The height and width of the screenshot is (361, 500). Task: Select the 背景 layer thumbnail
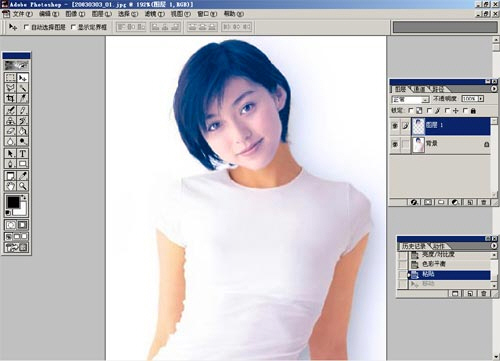coord(418,145)
